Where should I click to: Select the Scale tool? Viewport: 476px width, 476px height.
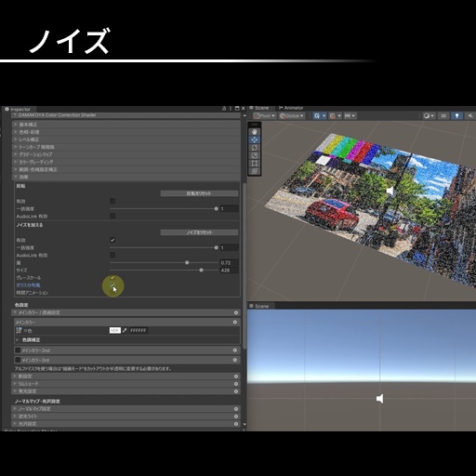(x=255, y=155)
